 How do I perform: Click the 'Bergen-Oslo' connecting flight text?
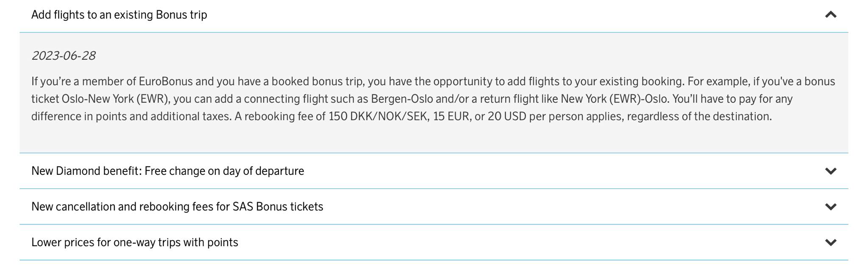[402, 99]
